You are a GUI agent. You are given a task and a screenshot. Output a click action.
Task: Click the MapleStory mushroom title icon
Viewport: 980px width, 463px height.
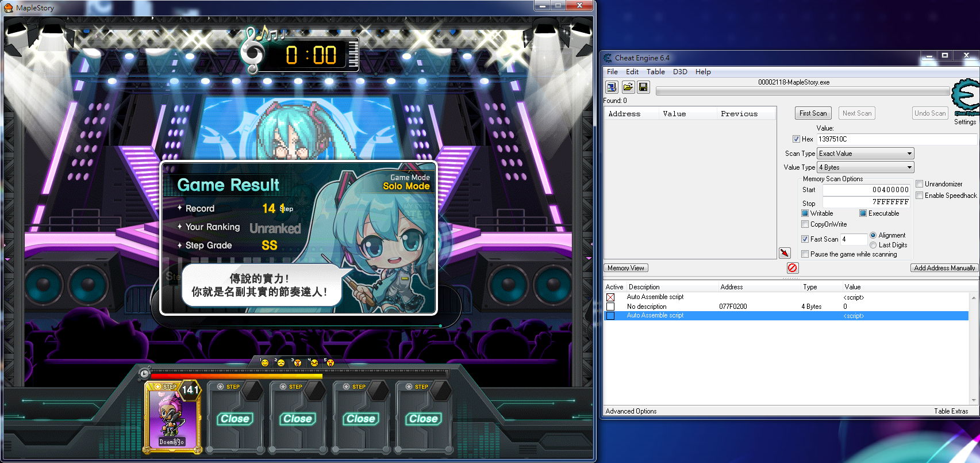pos(9,7)
